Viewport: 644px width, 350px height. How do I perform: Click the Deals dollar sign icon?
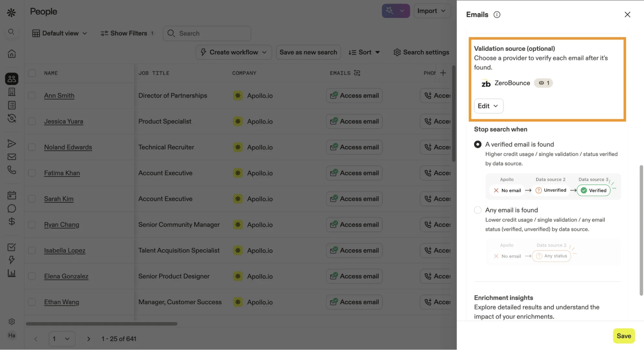pos(12,221)
